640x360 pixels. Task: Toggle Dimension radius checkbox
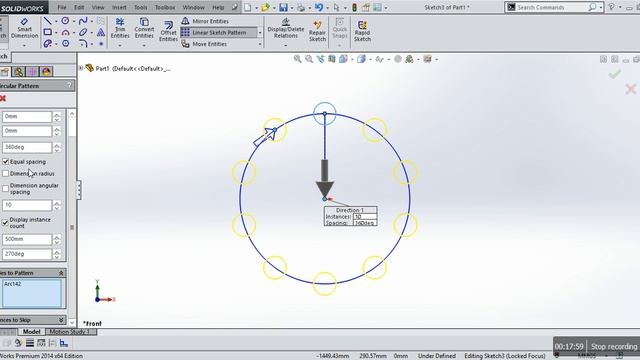(5, 173)
